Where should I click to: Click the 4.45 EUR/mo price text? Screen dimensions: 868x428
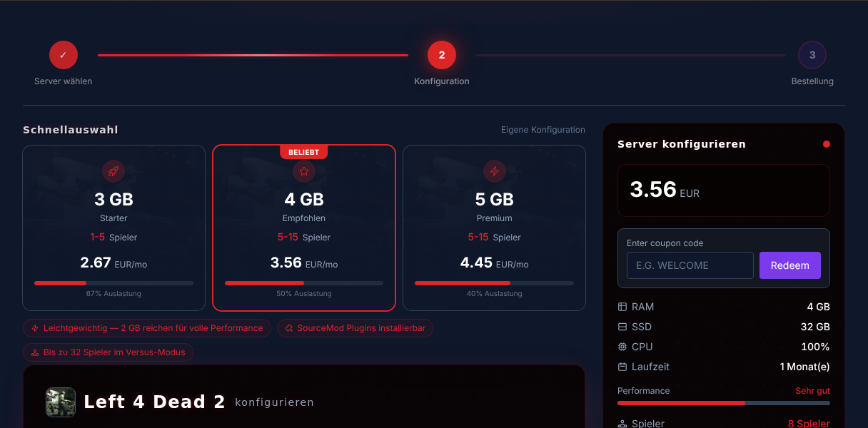[494, 263]
